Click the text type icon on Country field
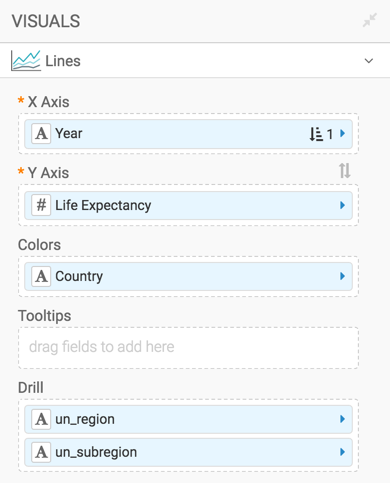The image size is (390, 483). point(41,276)
